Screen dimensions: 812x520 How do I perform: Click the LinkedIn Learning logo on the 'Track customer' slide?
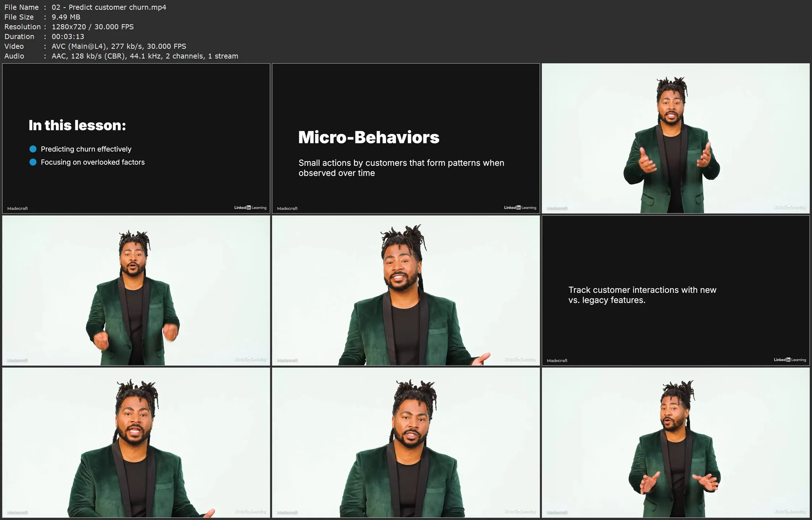[790, 360]
